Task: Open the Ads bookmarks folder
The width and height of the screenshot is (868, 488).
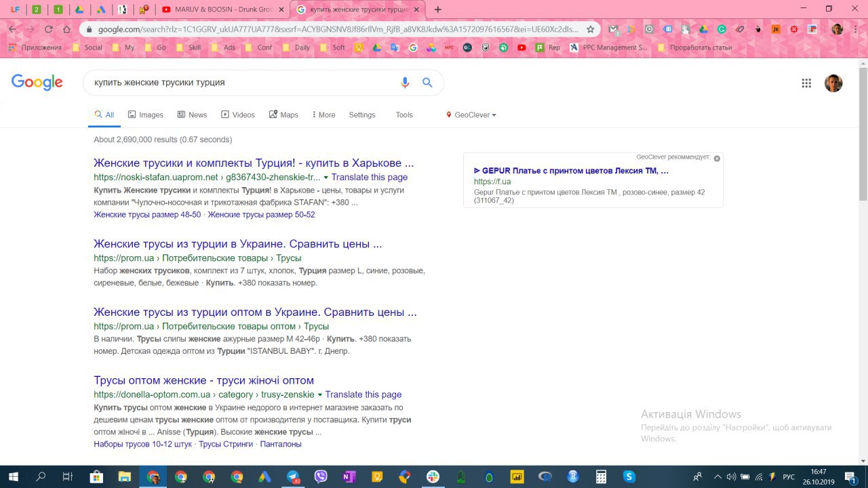Action: click(223, 47)
